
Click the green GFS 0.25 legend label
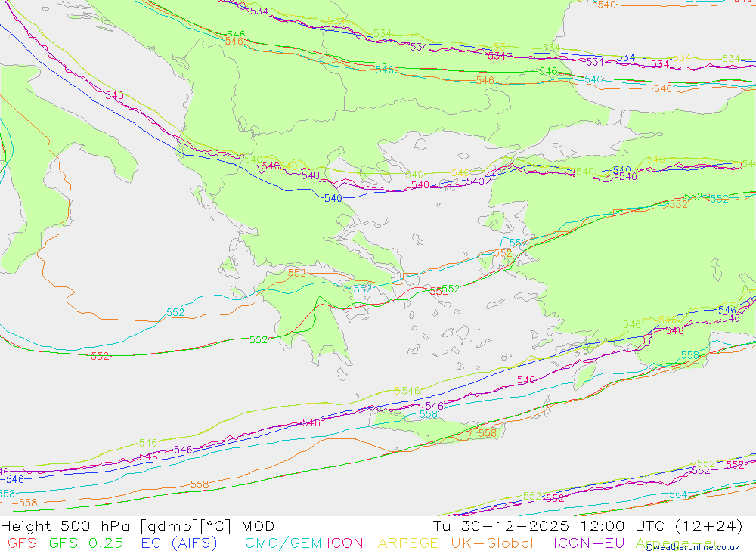click(x=86, y=543)
